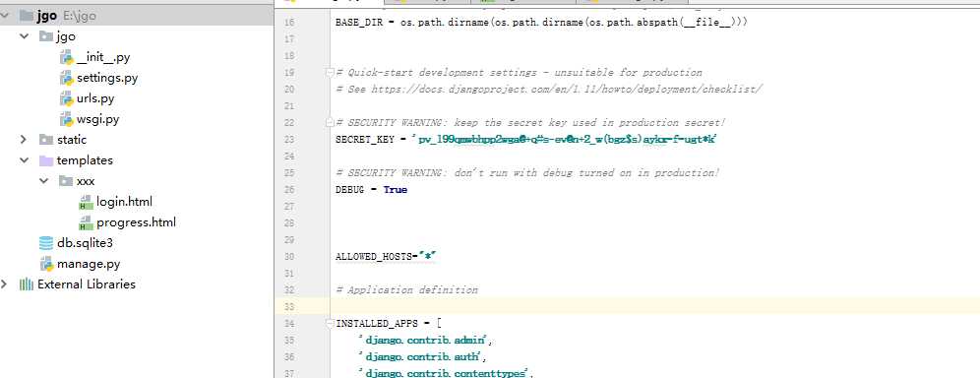This screenshot has height=378, width=980.
Task: Expand External Libraries arrow
Action: click(x=5, y=283)
